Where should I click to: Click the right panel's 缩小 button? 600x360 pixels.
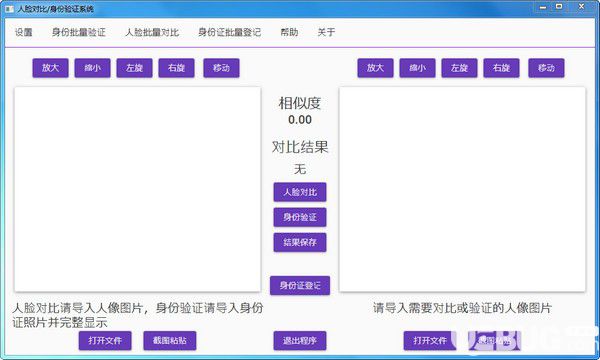[417, 68]
